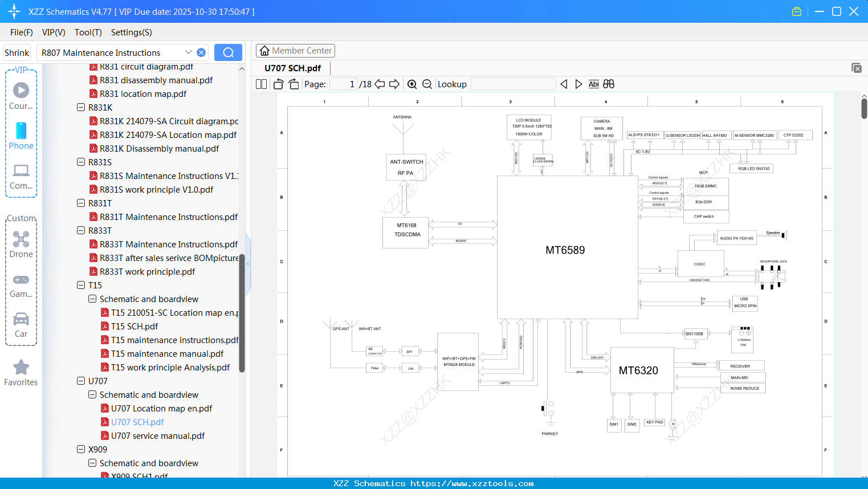The width and height of the screenshot is (868, 489).
Task: Click the file tree vertical scrollbar thumb
Action: point(242,313)
